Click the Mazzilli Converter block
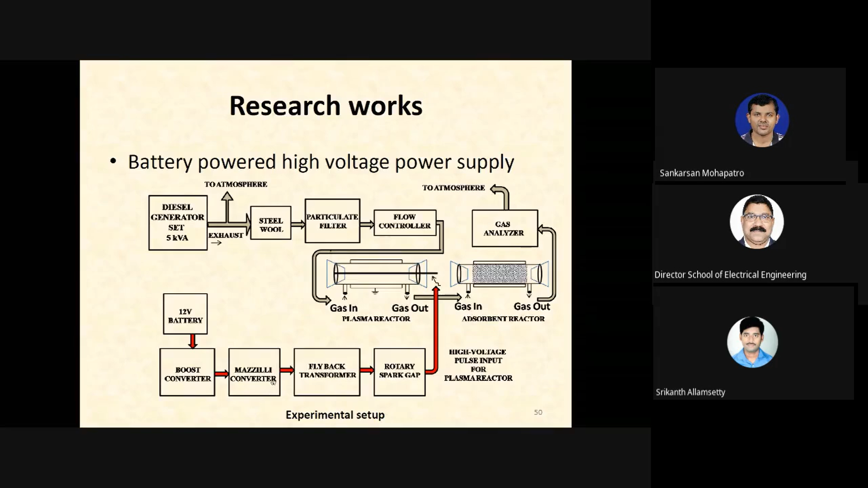 point(254,372)
